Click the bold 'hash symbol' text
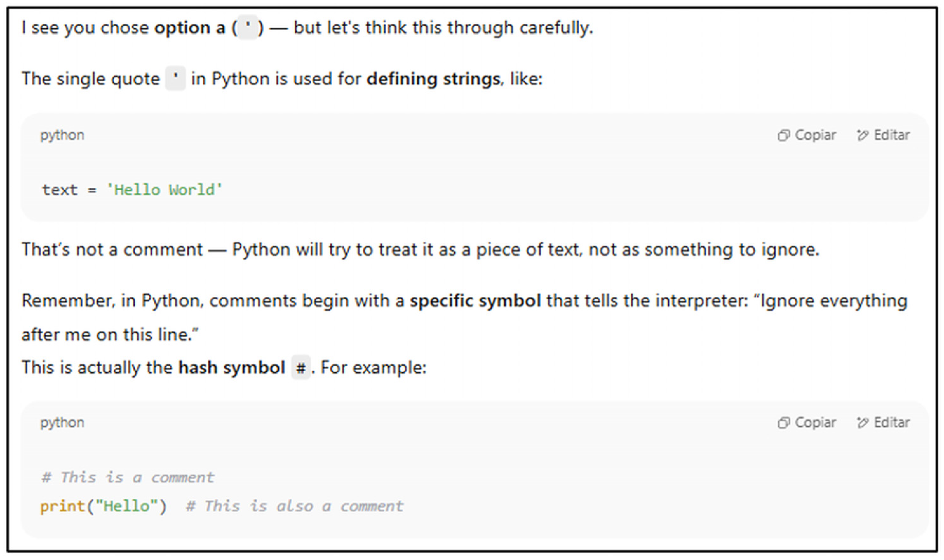This screenshot has width=944, height=560. (x=232, y=368)
